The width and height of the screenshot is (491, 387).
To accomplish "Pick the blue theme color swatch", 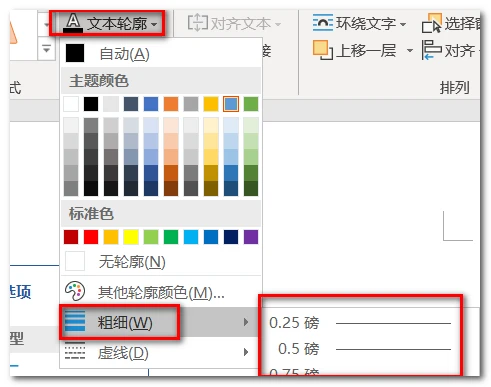I will click(x=151, y=104).
